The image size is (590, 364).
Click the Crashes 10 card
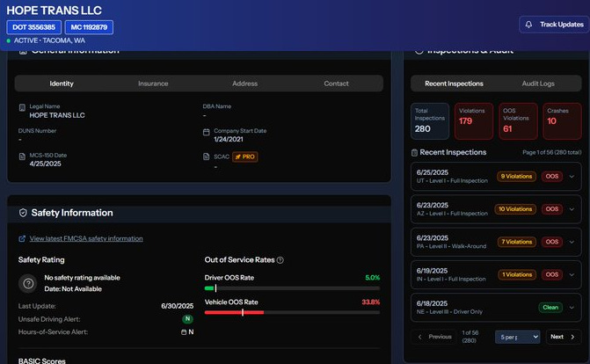[x=562, y=121]
